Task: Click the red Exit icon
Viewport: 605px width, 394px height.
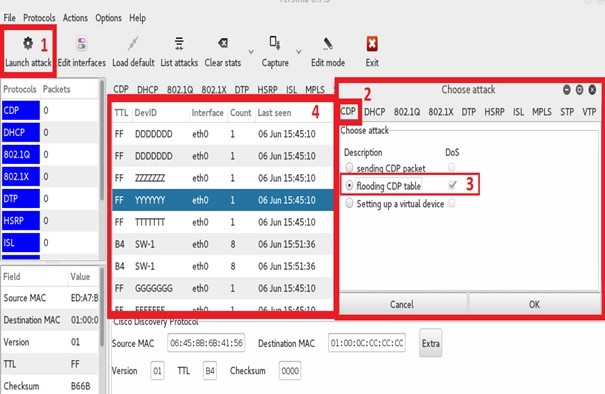Action: (x=372, y=44)
